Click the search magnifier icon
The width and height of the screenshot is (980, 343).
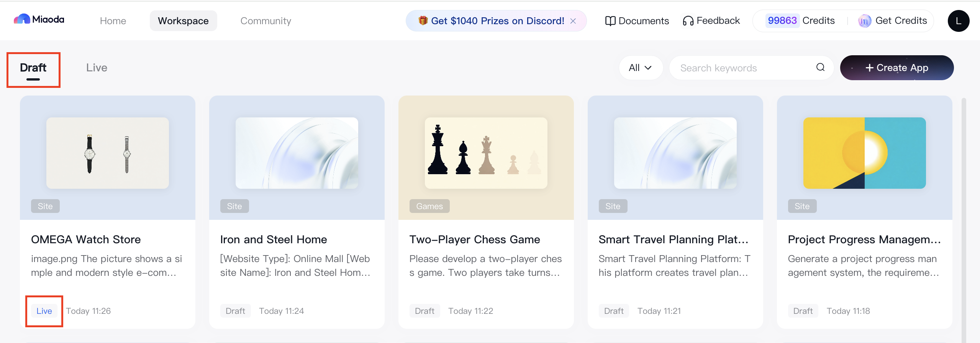click(820, 68)
